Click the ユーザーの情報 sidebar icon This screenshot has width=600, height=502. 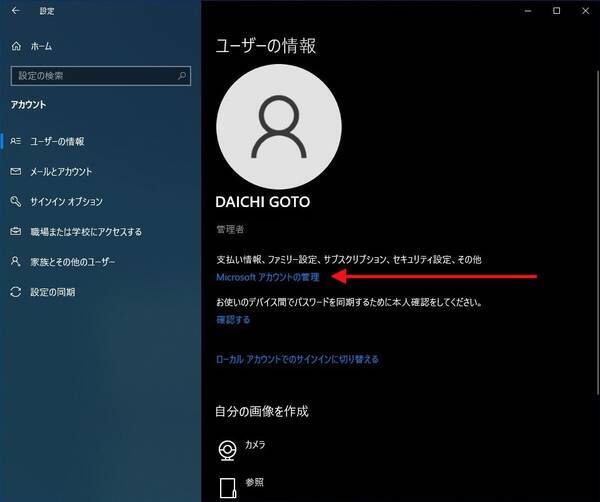pos(15,141)
